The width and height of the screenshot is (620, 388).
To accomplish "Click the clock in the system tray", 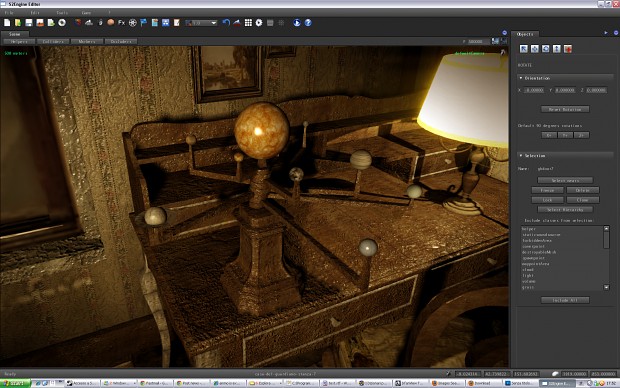I will [611, 383].
